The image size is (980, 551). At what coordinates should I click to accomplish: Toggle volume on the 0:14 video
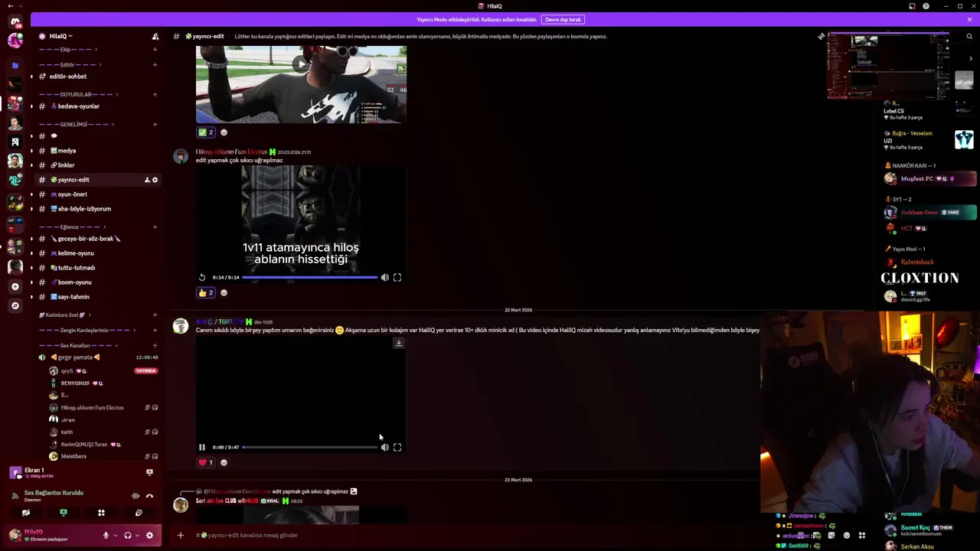pos(385,278)
